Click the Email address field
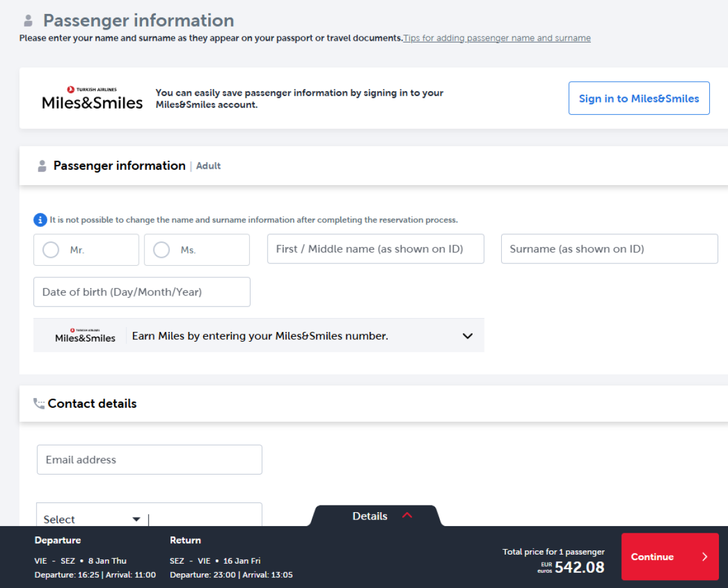Screen dimensions: 728x588 tap(149, 459)
